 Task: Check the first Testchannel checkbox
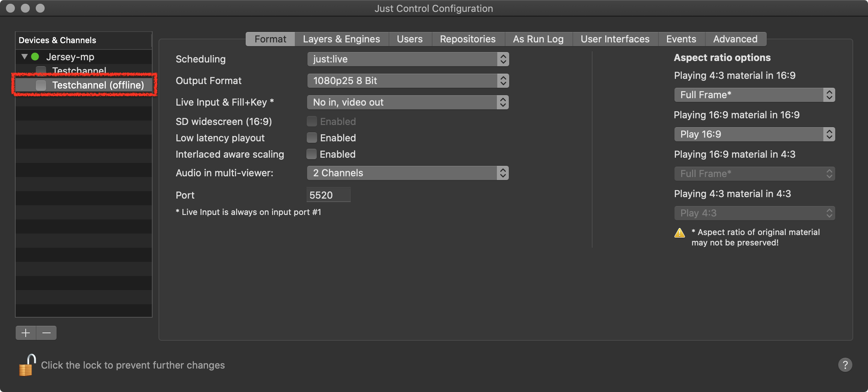[x=41, y=70]
